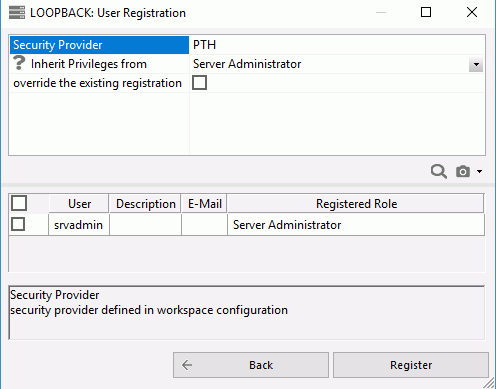Select the Security Provider property row
The width and height of the screenshot is (496, 389).
pyautogui.click(x=247, y=45)
